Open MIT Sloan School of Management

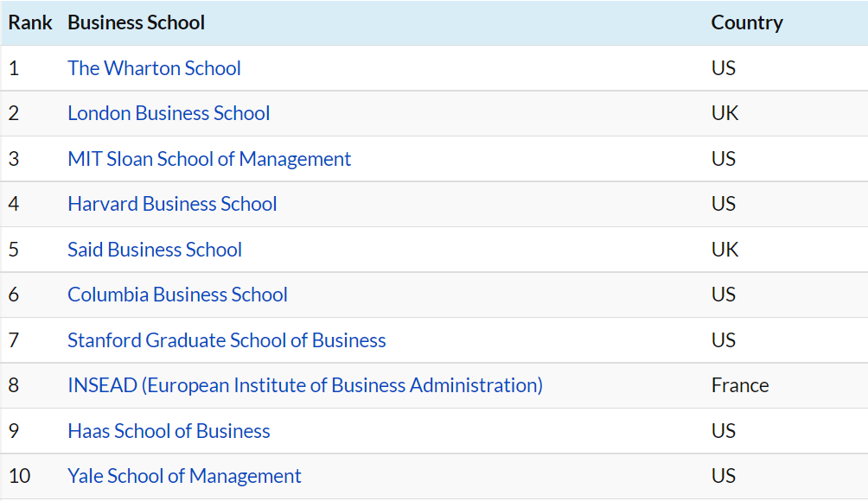pos(209,159)
